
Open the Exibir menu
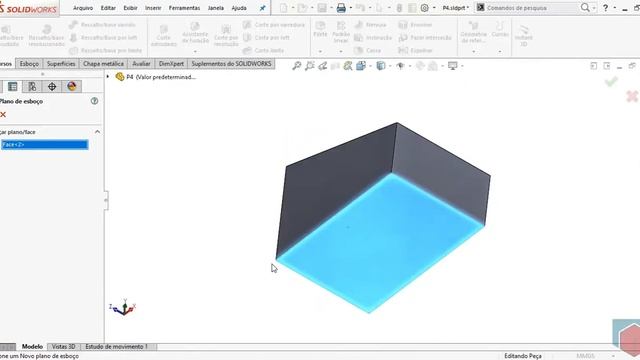point(131,8)
